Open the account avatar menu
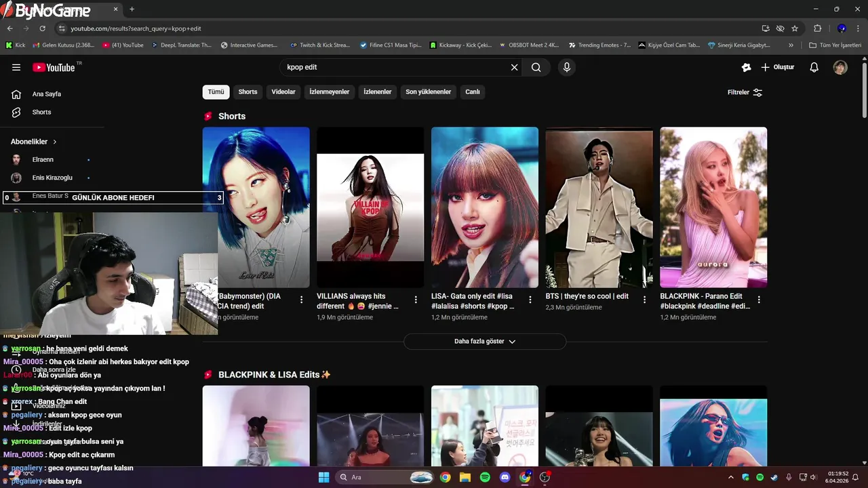The height and width of the screenshot is (488, 868). click(x=840, y=67)
